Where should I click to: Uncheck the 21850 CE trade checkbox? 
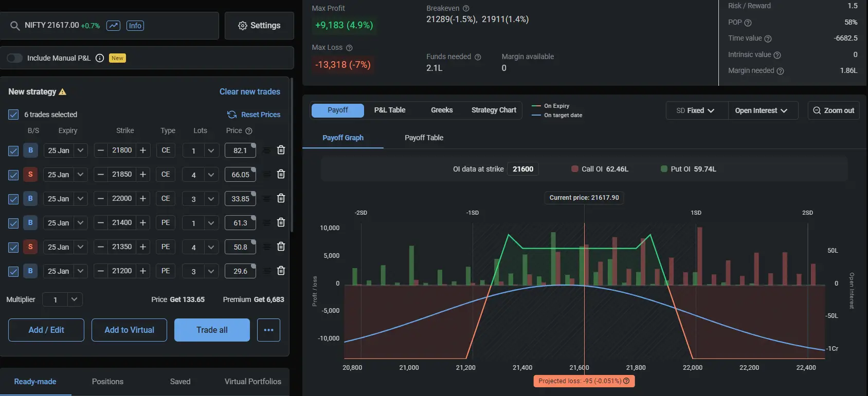[13, 175]
